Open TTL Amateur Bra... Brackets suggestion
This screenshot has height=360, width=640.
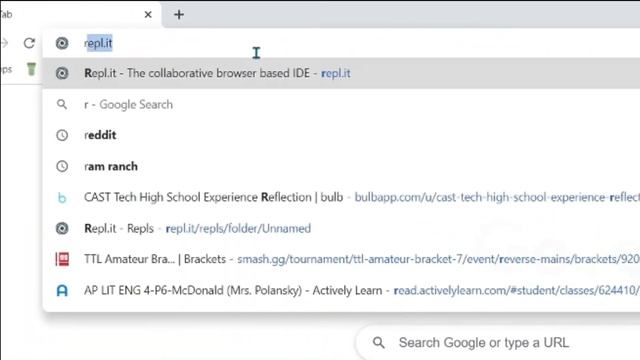point(341,259)
